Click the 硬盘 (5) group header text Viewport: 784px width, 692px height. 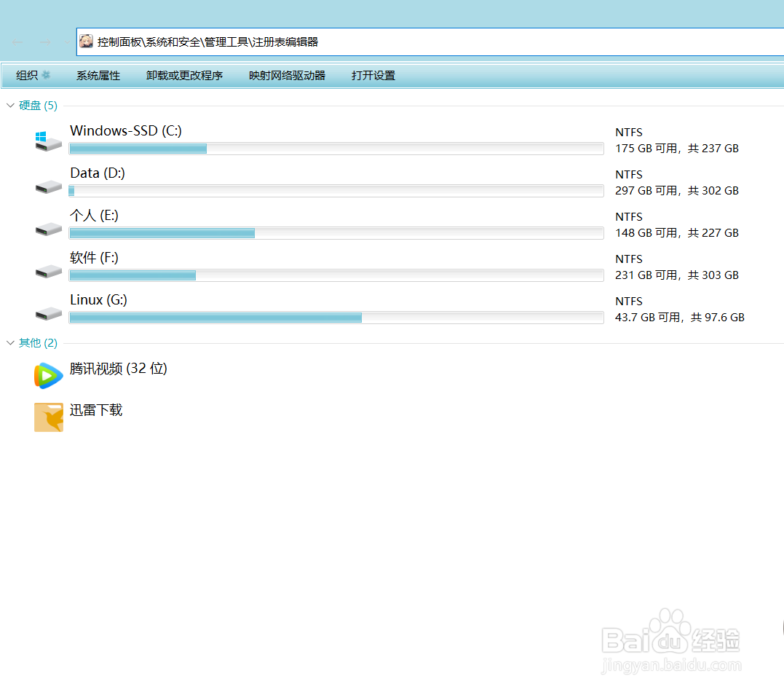[38, 106]
